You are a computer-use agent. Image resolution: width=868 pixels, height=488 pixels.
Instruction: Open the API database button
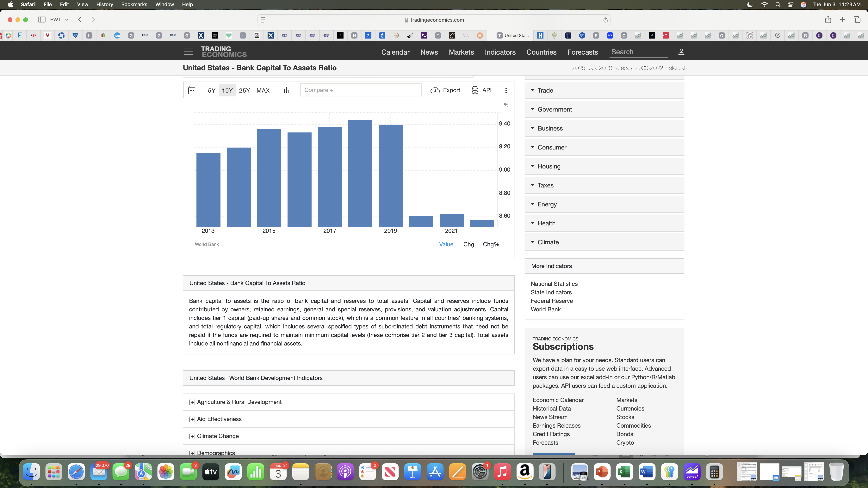(481, 90)
